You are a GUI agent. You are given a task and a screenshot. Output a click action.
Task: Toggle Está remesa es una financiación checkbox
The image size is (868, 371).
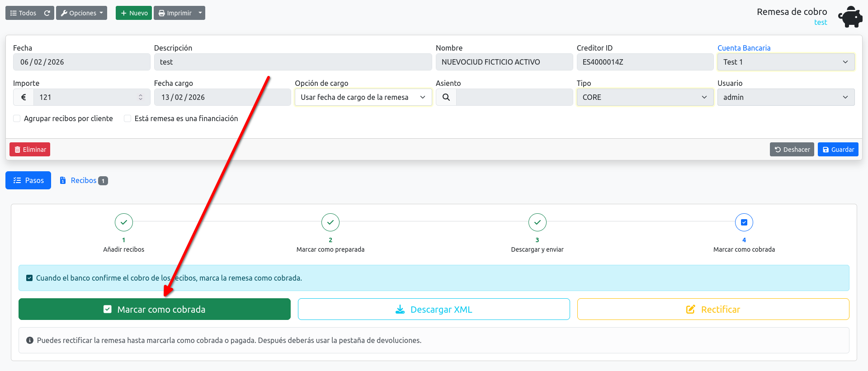(x=127, y=118)
